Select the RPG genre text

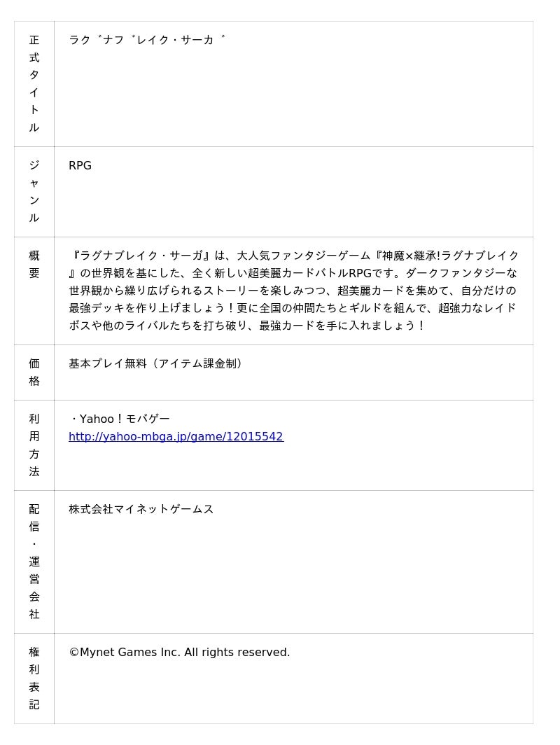coord(80,165)
